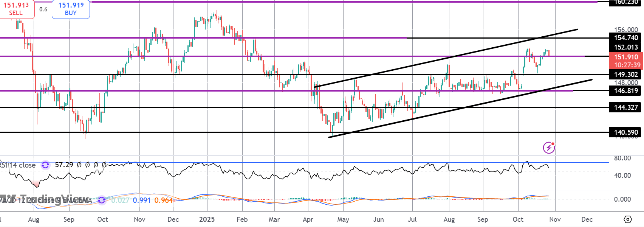This screenshot has height=227, width=644.
Task: Click the refresh icon beside RSI label
Action: pos(45,165)
